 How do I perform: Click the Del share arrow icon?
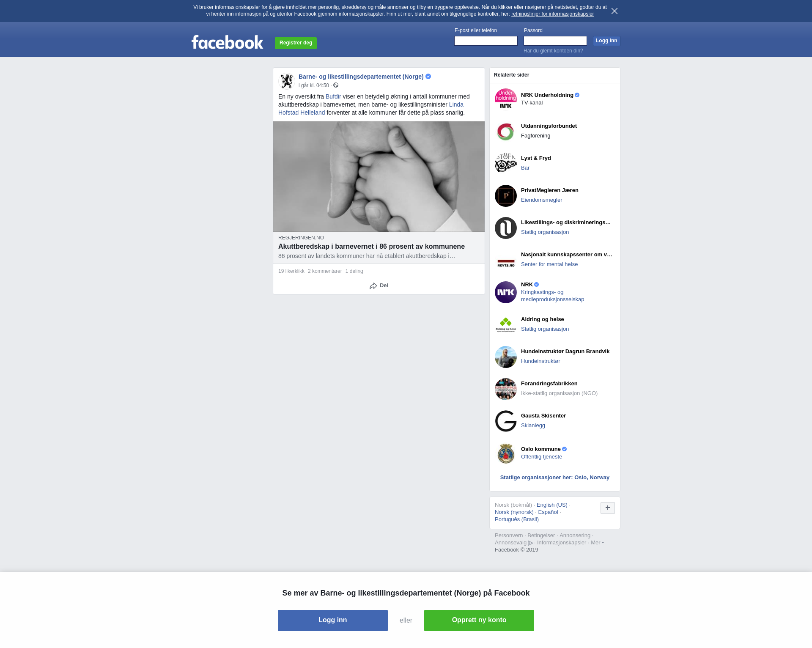373,286
